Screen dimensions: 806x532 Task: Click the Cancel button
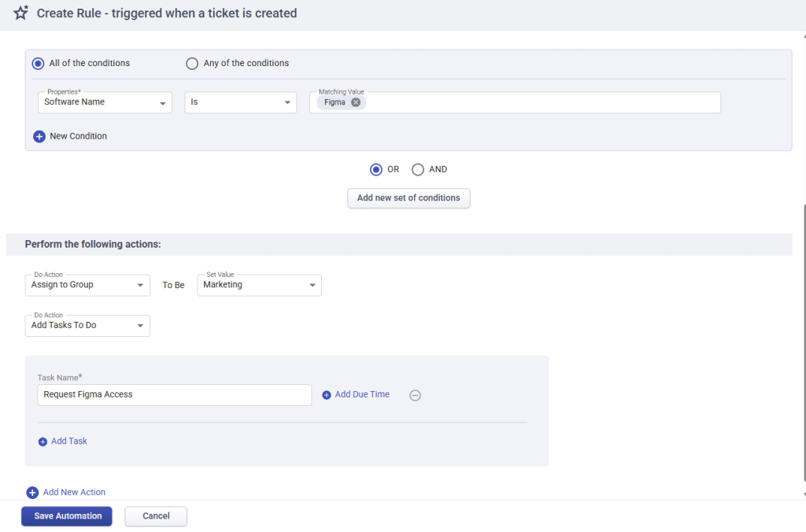point(156,516)
